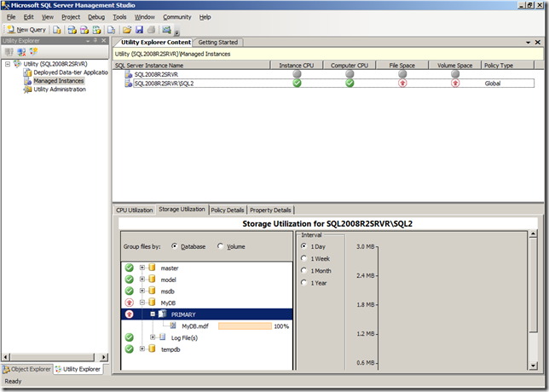Click the Open File folder icon
The width and height of the screenshot is (549, 392).
click(x=126, y=30)
